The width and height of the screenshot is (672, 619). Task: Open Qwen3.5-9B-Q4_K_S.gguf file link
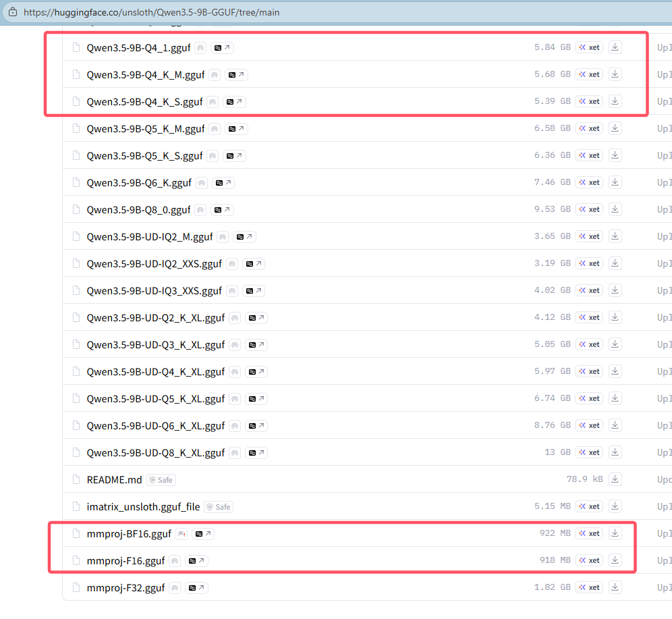point(144,102)
